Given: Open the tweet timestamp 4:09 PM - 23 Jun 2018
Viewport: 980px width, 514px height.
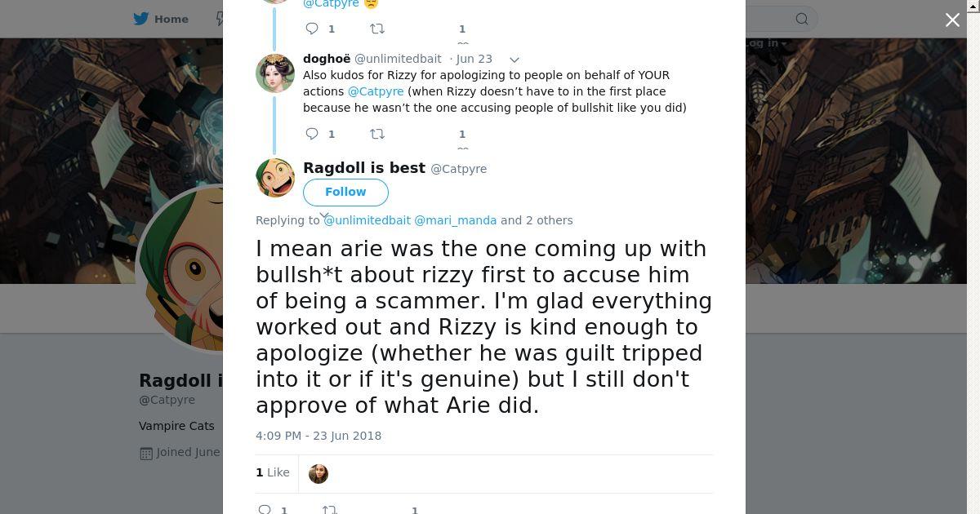Looking at the screenshot, I should pyautogui.click(x=318, y=436).
